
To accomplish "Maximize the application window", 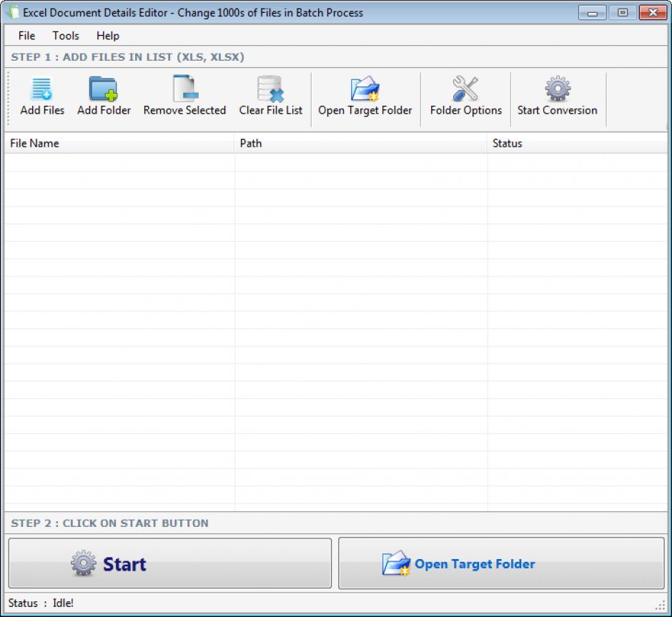I will pyautogui.click(x=622, y=13).
